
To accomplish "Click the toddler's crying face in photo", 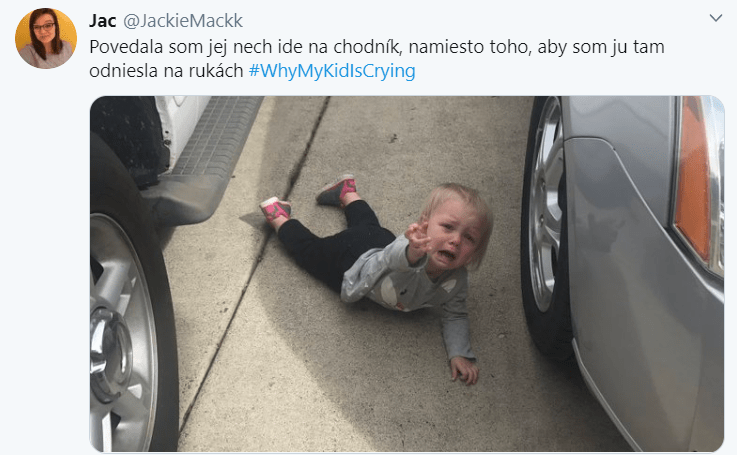I will coord(453,235).
